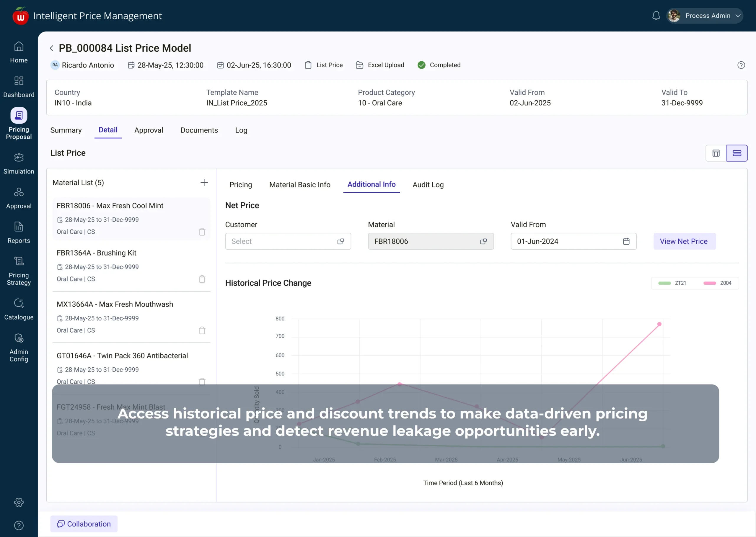This screenshot has height=537, width=756.
Task: Open Approval in the left sidebar
Action: 19,198
